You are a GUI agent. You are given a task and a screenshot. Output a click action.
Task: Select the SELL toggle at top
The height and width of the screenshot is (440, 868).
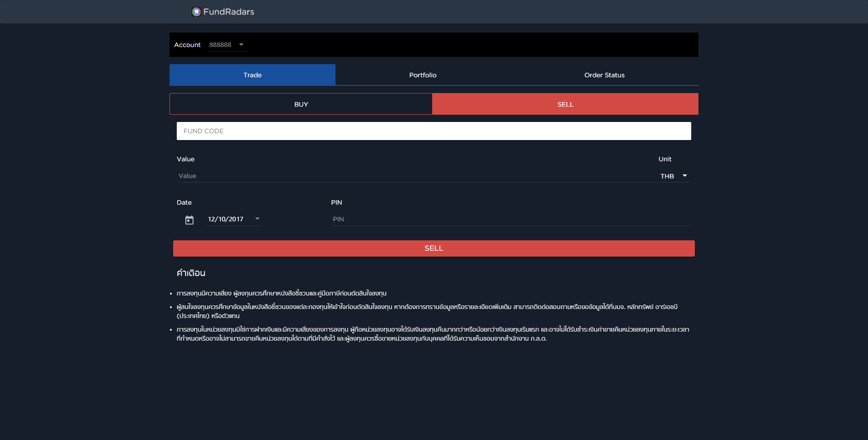pyautogui.click(x=565, y=104)
